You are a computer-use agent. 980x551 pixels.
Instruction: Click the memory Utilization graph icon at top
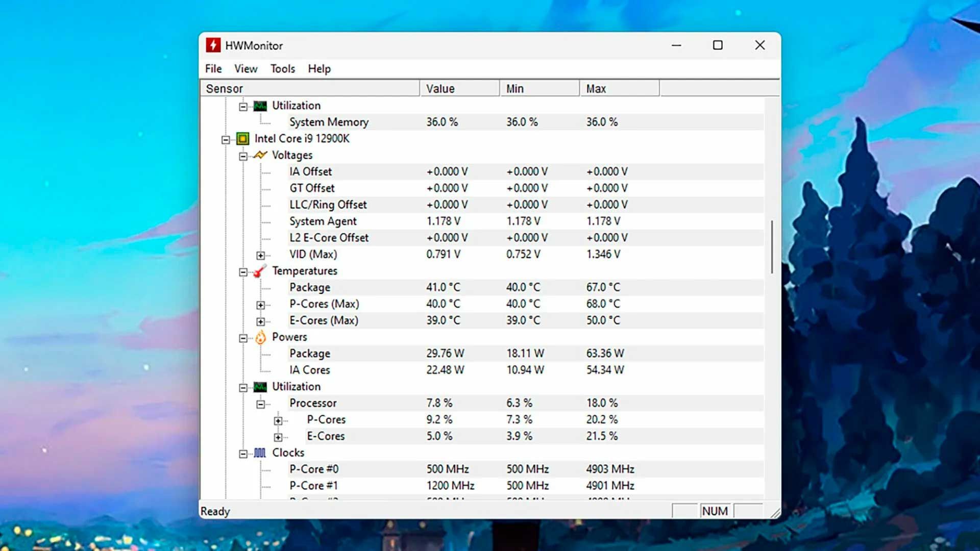click(x=260, y=106)
